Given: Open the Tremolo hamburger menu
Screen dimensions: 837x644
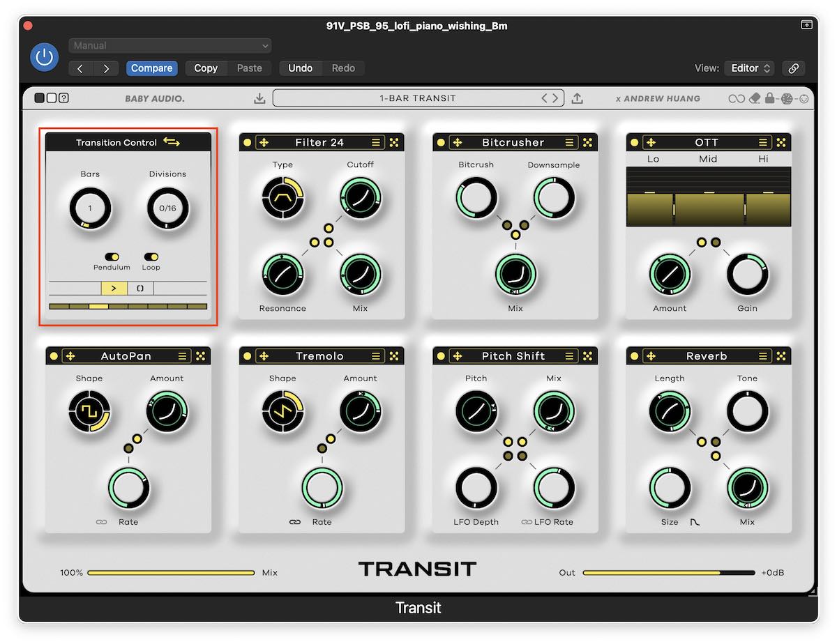Looking at the screenshot, I should click(x=376, y=356).
